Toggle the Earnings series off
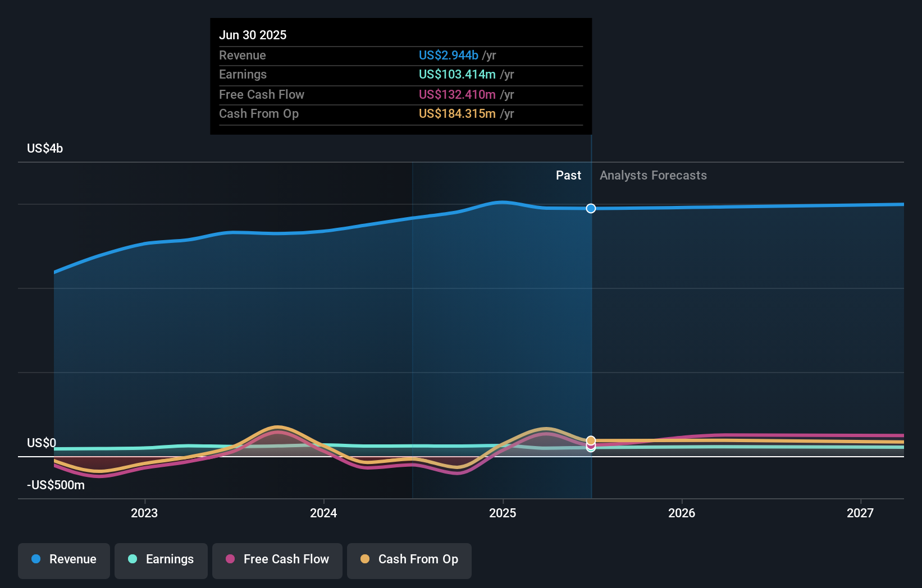Viewport: 922px width, 588px height. tap(161, 561)
